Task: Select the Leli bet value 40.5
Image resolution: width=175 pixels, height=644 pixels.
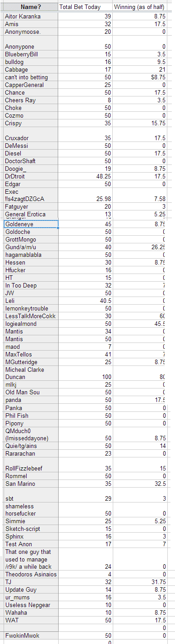Action: click(85, 301)
